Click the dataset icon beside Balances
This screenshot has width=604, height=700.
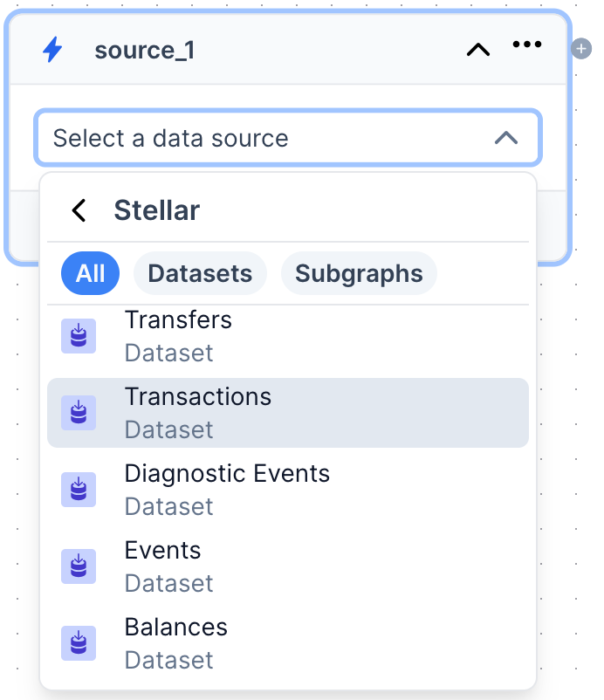[x=79, y=643]
